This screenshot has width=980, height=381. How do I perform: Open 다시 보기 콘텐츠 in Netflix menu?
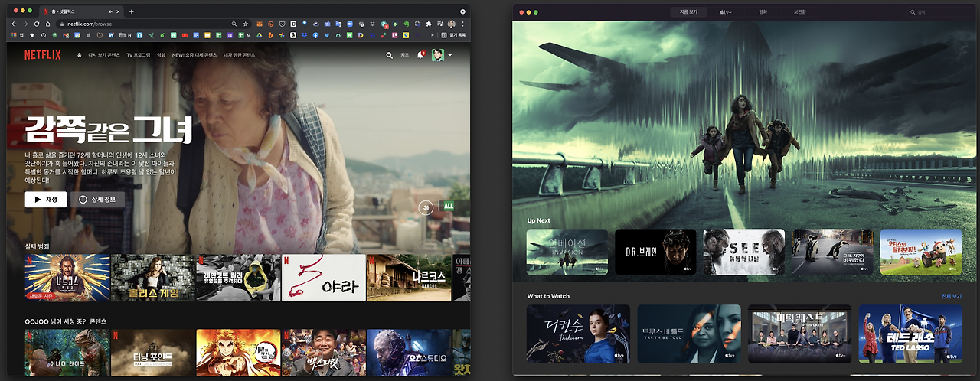click(x=104, y=55)
